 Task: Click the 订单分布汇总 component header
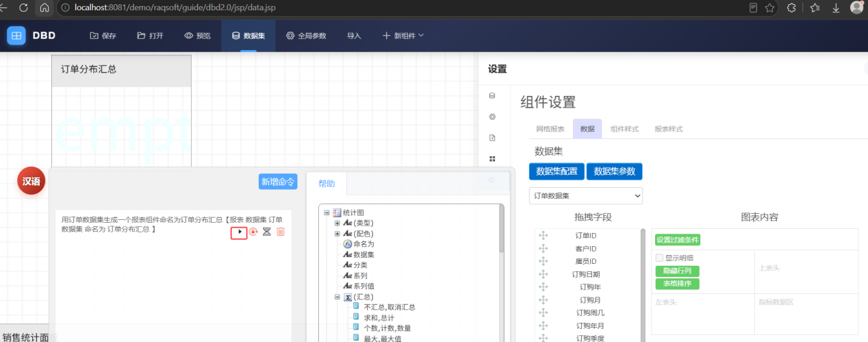click(121, 71)
